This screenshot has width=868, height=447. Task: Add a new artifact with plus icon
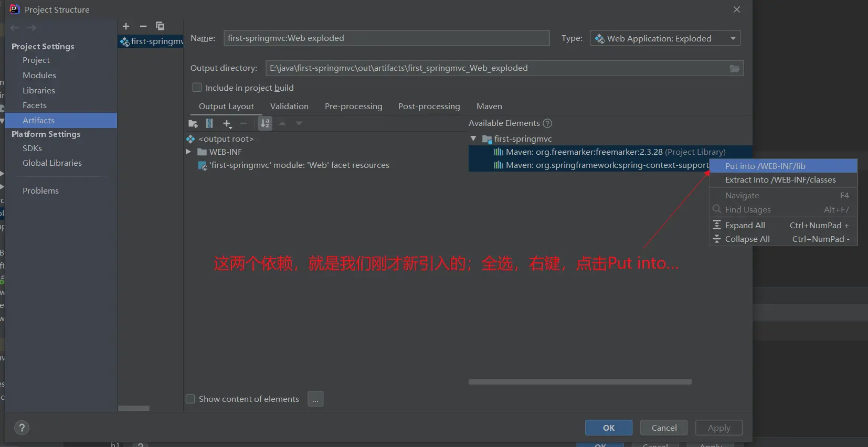click(126, 26)
